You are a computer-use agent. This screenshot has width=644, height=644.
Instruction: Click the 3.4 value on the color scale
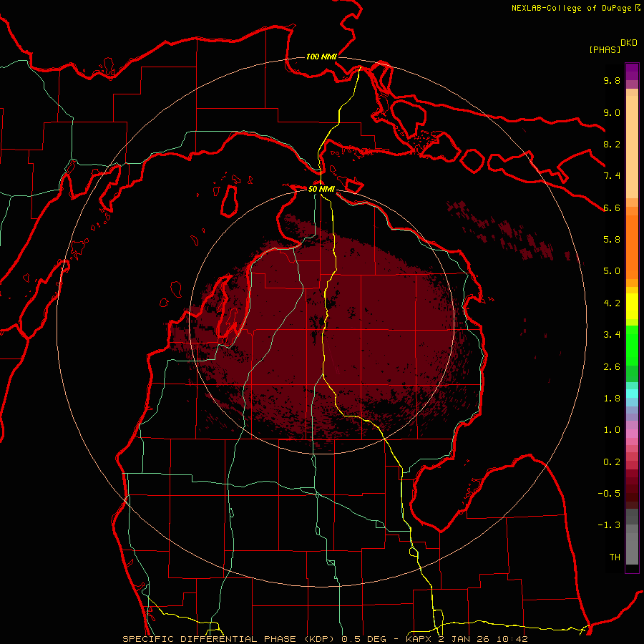[612, 334]
